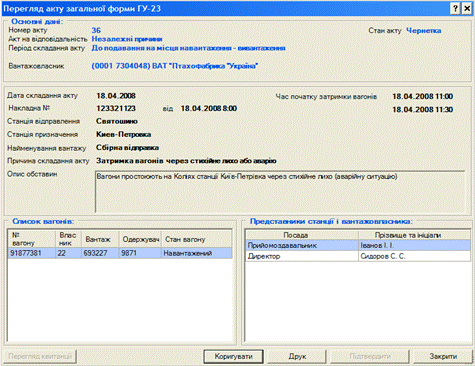Click the Закрити button
The width and height of the screenshot is (475, 366).
click(443, 356)
